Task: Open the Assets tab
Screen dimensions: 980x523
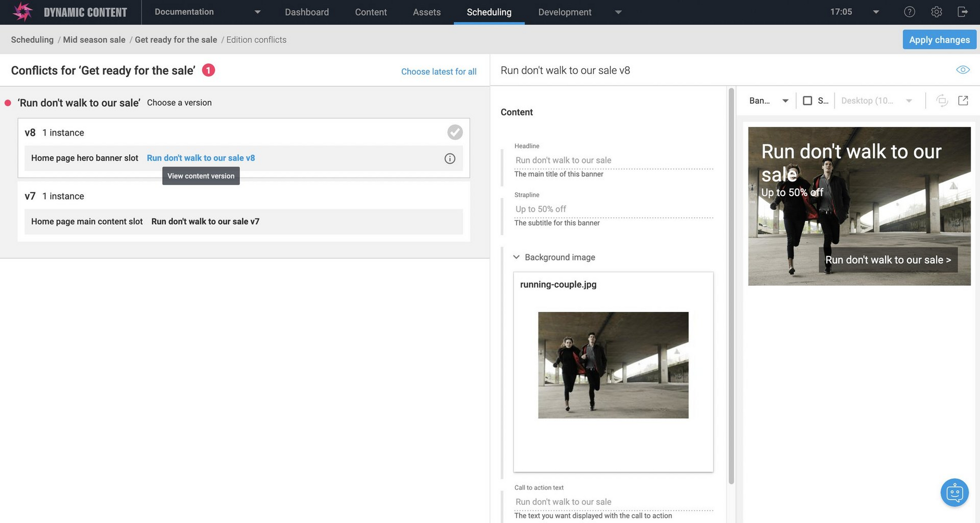Action: [x=426, y=12]
